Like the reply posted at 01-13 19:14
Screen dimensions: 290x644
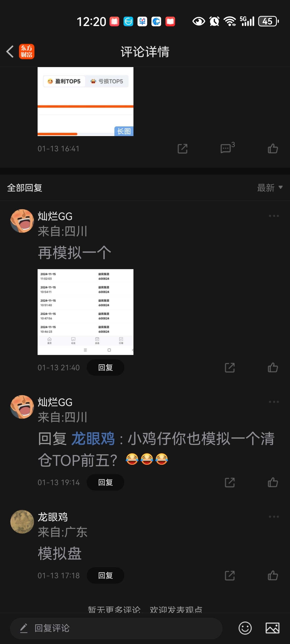273,482
